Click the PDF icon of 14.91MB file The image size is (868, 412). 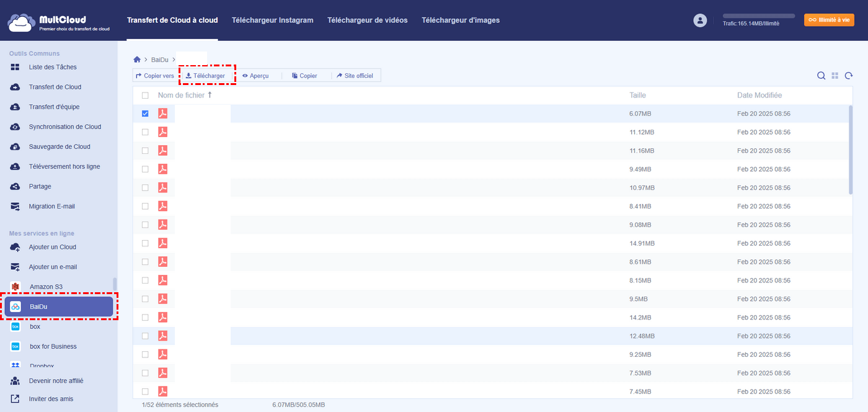(x=162, y=243)
